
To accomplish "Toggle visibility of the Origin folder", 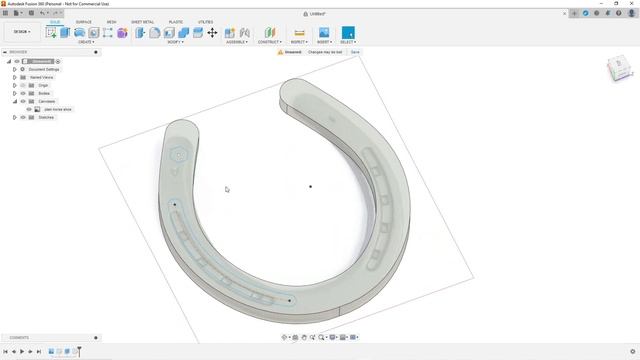I will coord(23,85).
